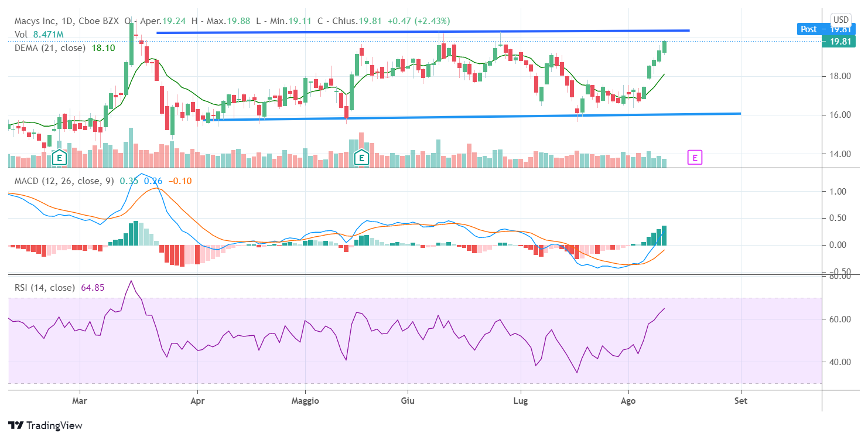Click the green earnings E marker before Giu
868x439 pixels.
tap(362, 157)
